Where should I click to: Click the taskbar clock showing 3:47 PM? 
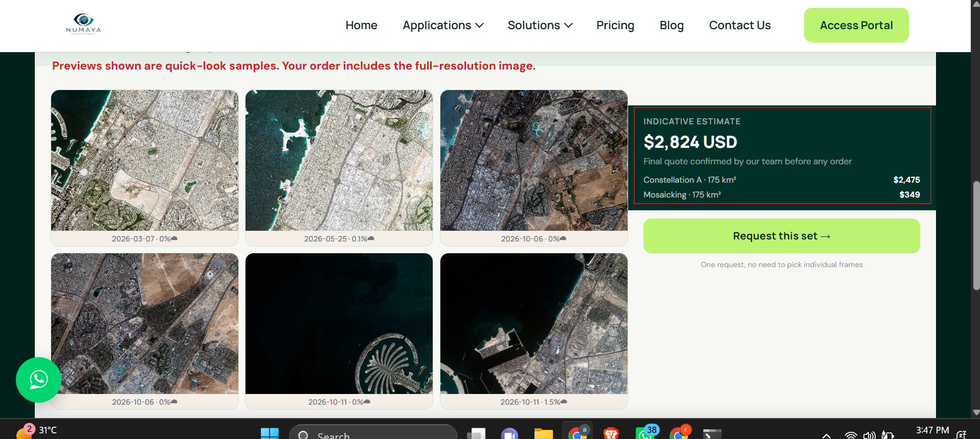tap(932, 431)
